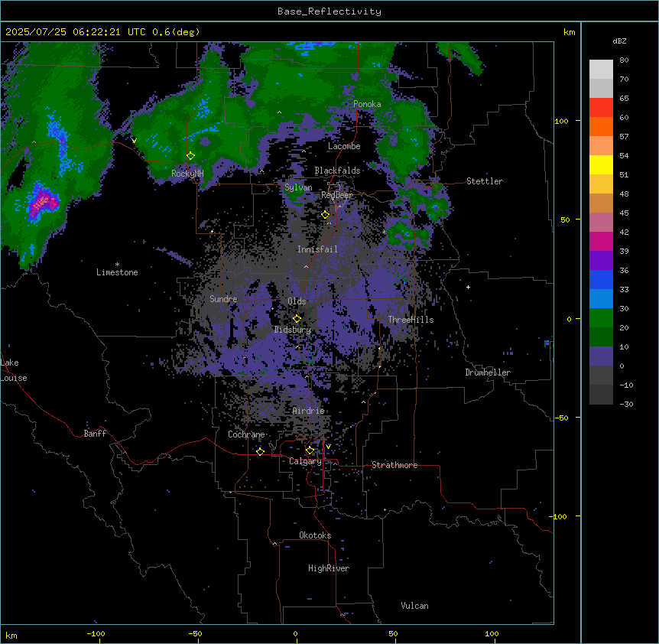Click the 0 tick on bottom axis

pos(295,633)
